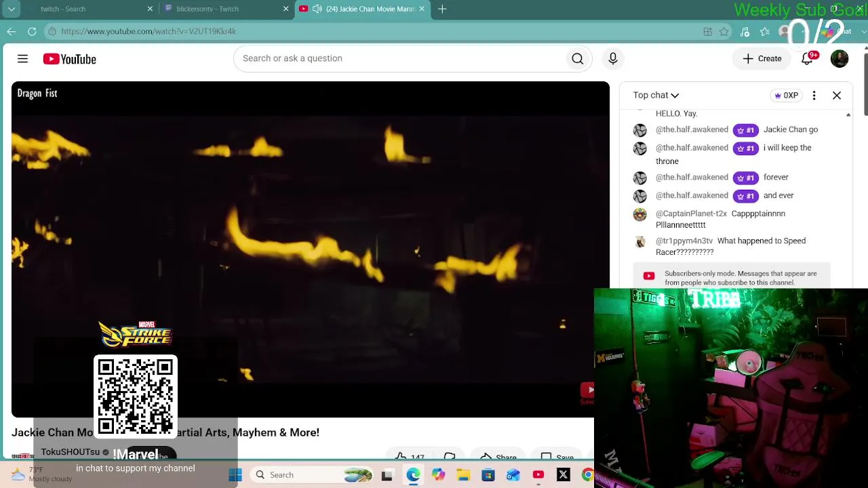Switch to the blickersontv - Twitch tab
This screenshot has height=488, width=868.
(x=226, y=9)
